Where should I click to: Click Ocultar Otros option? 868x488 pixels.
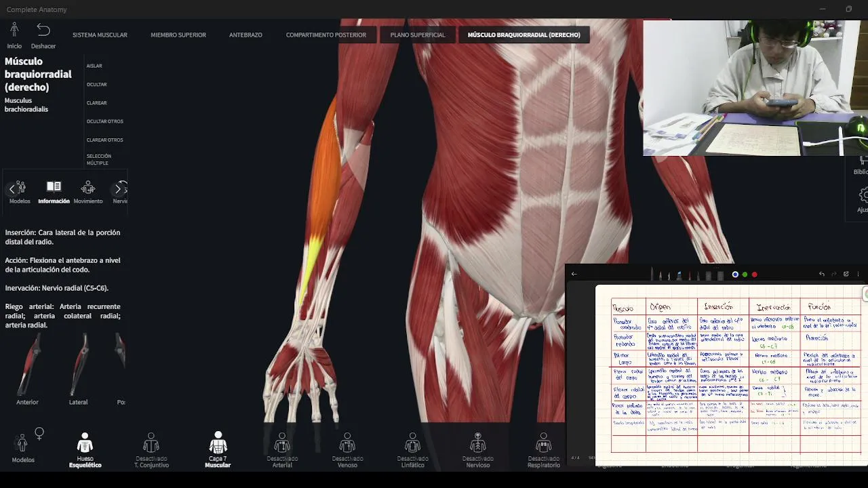[x=105, y=121]
